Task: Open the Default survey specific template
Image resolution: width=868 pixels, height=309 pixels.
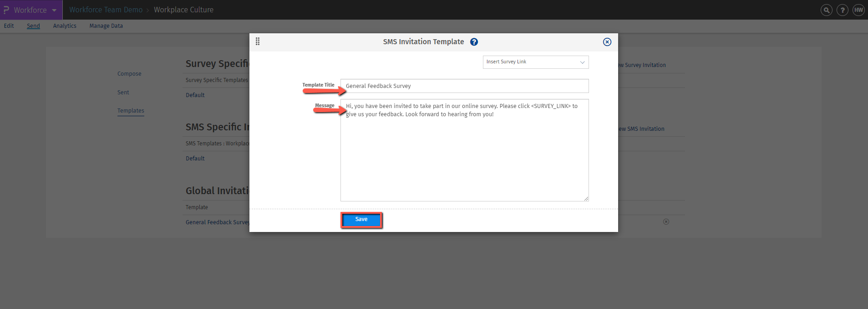Action: click(195, 95)
